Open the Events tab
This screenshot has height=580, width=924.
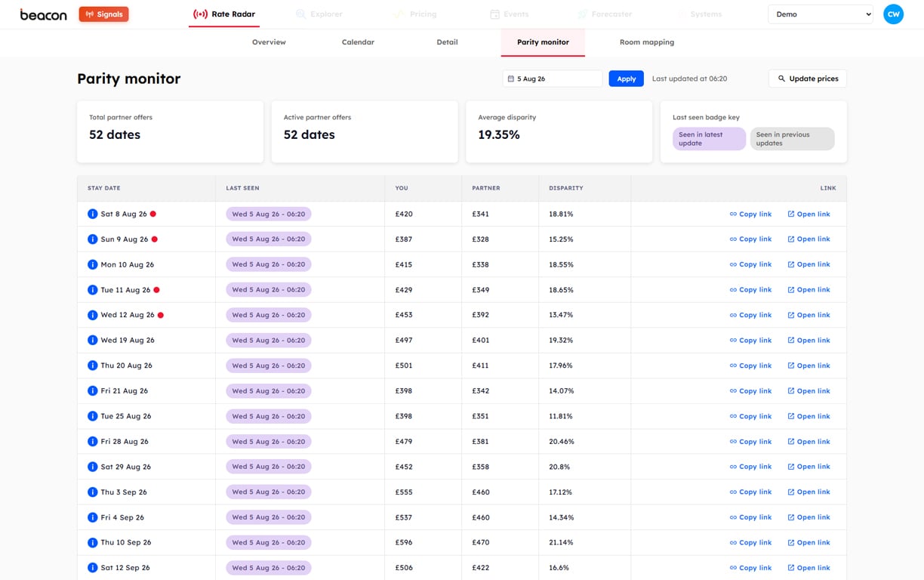point(510,14)
